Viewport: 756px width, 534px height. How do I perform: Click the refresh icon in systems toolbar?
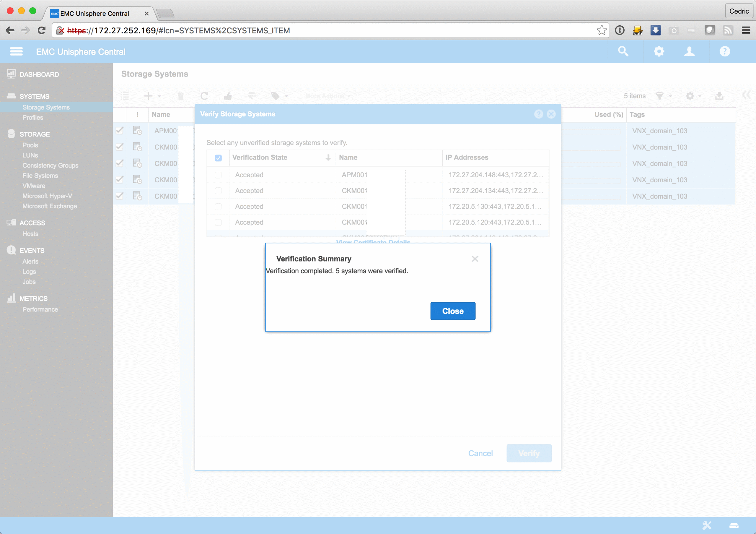(x=204, y=96)
